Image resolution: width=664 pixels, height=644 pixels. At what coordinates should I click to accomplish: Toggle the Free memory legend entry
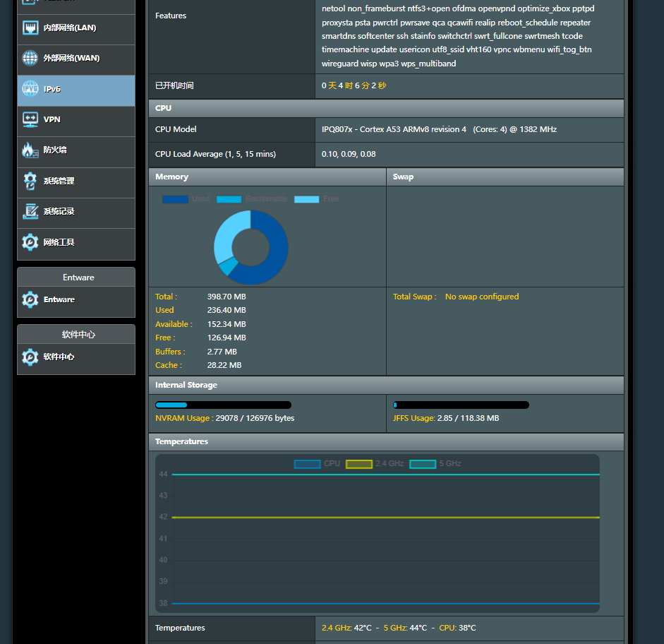coord(316,199)
